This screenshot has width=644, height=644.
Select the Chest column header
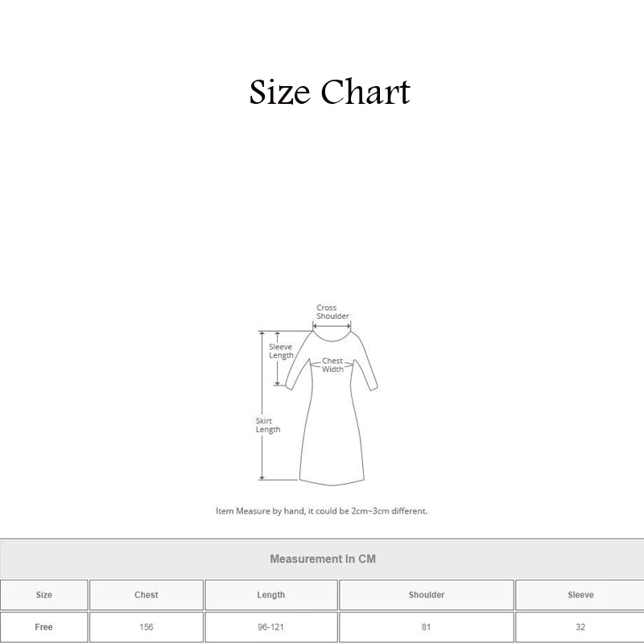[147, 595]
